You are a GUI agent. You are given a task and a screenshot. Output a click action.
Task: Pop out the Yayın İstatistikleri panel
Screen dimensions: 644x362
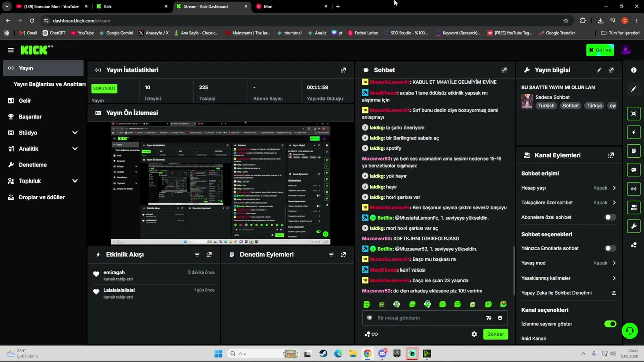click(343, 70)
